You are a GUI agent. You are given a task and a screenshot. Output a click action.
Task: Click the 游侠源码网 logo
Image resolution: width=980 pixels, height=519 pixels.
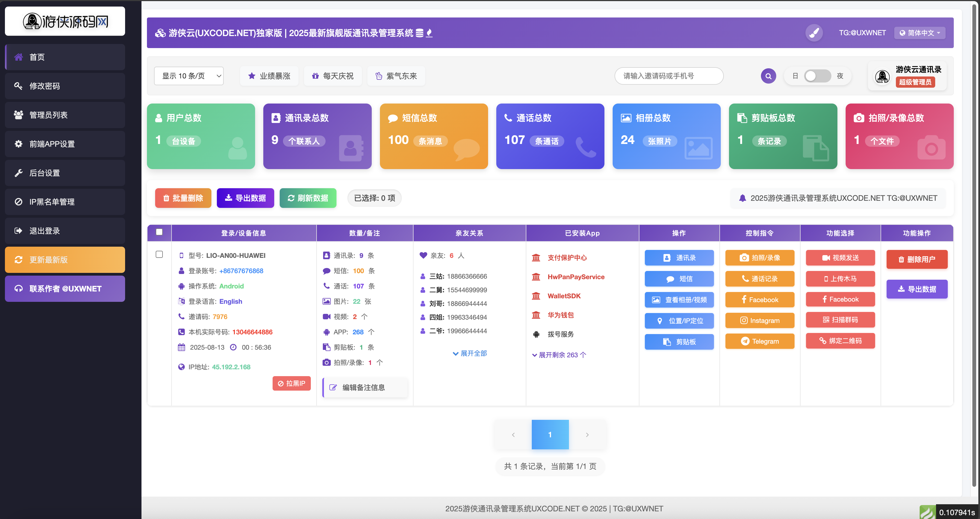pyautogui.click(x=65, y=21)
